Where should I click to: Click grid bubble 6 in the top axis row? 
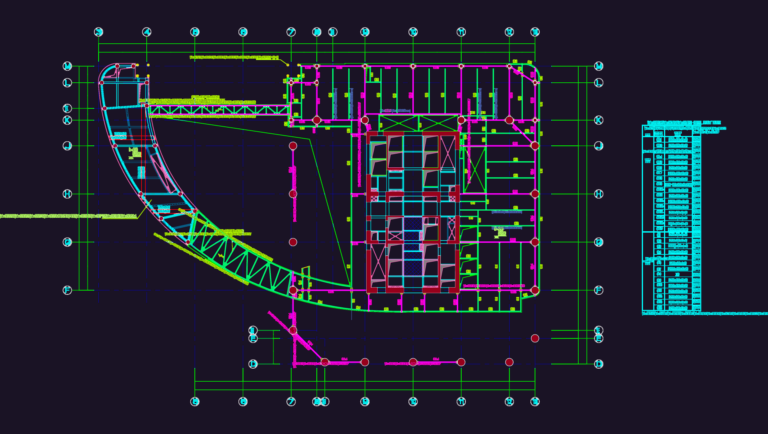(243, 32)
